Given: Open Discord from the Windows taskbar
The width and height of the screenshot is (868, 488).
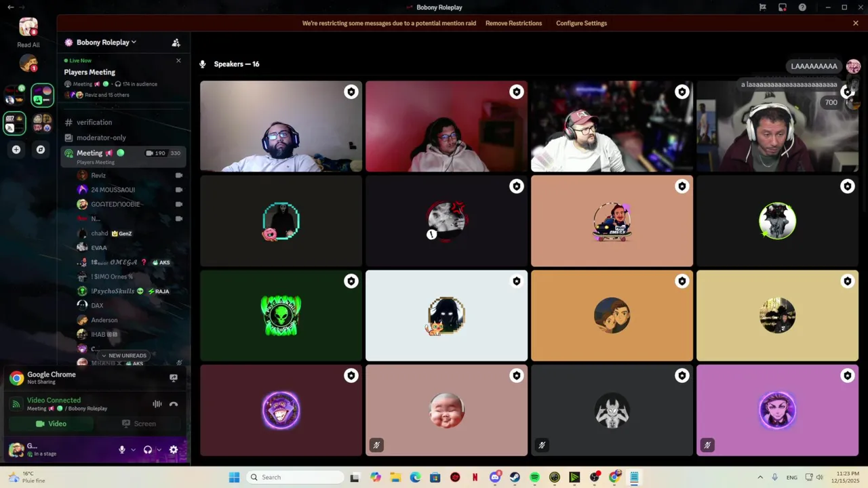Looking at the screenshot, I should tap(495, 477).
